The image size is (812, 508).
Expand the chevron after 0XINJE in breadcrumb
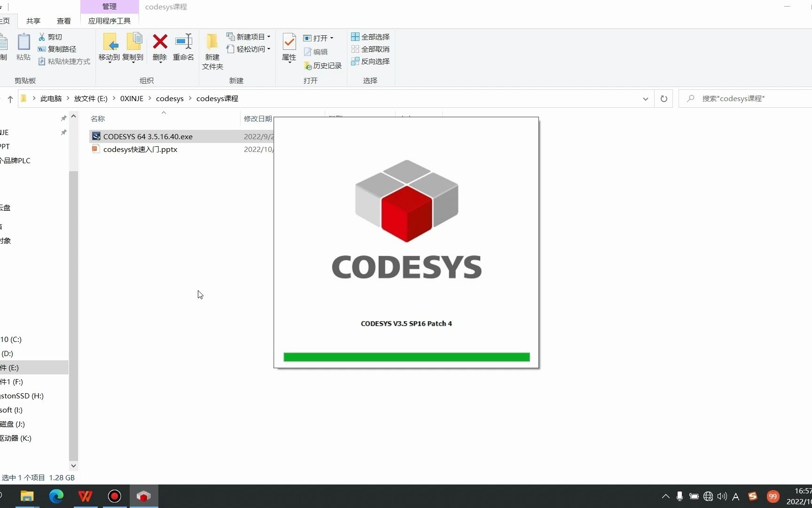click(150, 98)
